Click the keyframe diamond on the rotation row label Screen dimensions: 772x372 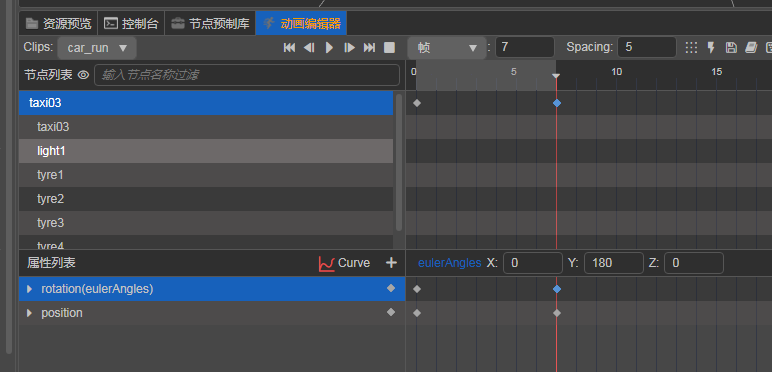point(391,288)
